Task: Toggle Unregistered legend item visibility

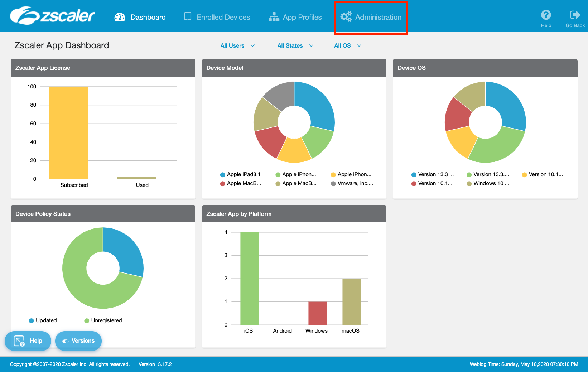Action: point(103,320)
